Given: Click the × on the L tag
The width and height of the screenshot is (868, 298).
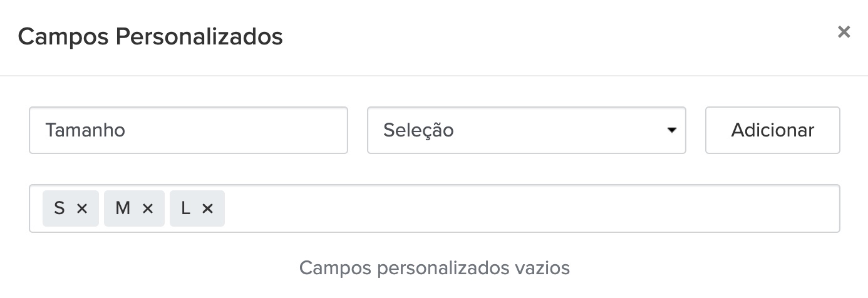Looking at the screenshot, I should (x=208, y=209).
